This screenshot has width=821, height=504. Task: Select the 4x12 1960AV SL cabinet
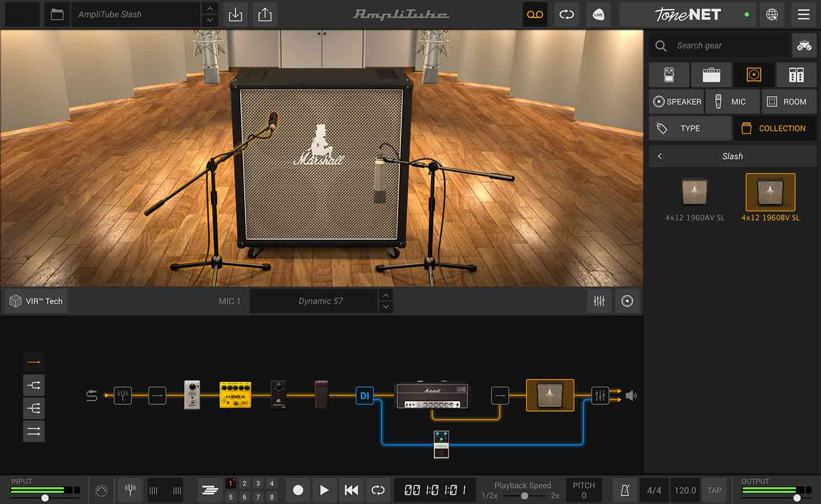pos(694,199)
